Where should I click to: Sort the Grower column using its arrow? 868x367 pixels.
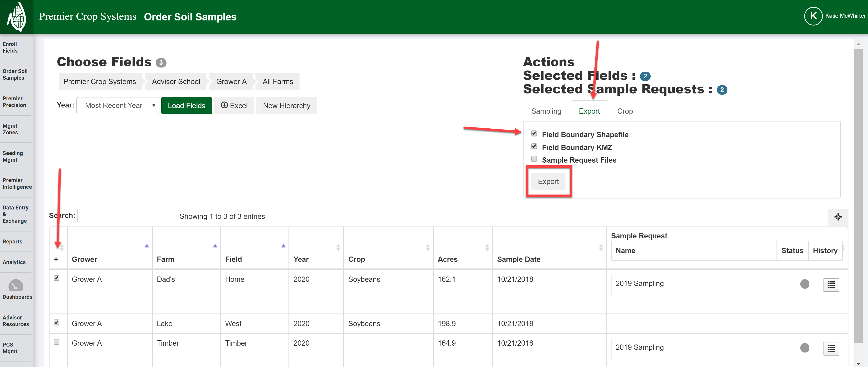tap(147, 246)
